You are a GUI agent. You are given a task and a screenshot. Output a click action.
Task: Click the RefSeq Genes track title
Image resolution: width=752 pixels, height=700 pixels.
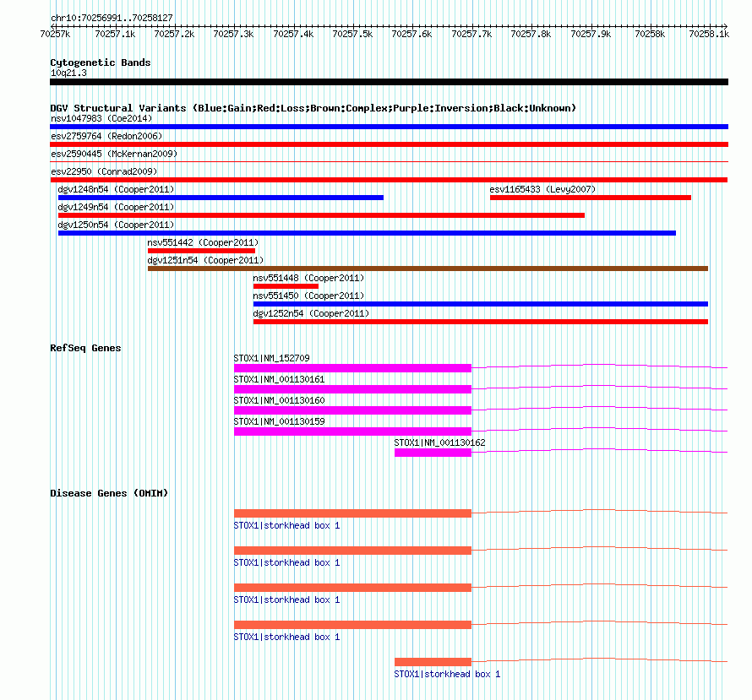pos(85,348)
